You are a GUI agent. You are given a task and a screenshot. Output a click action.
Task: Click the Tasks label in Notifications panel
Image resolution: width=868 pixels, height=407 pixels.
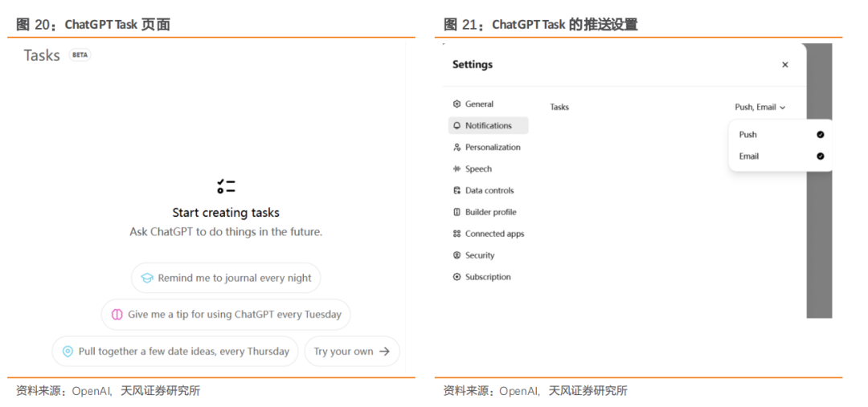pos(559,108)
